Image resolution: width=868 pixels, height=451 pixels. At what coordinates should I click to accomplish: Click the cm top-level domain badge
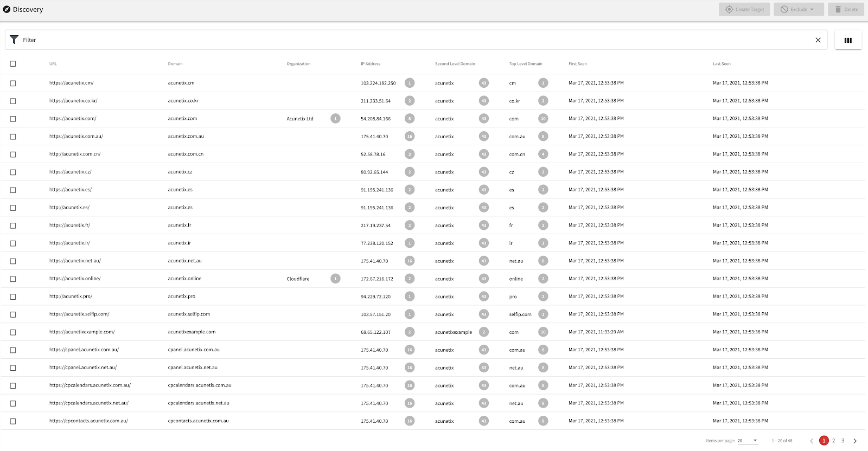(543, 83)
